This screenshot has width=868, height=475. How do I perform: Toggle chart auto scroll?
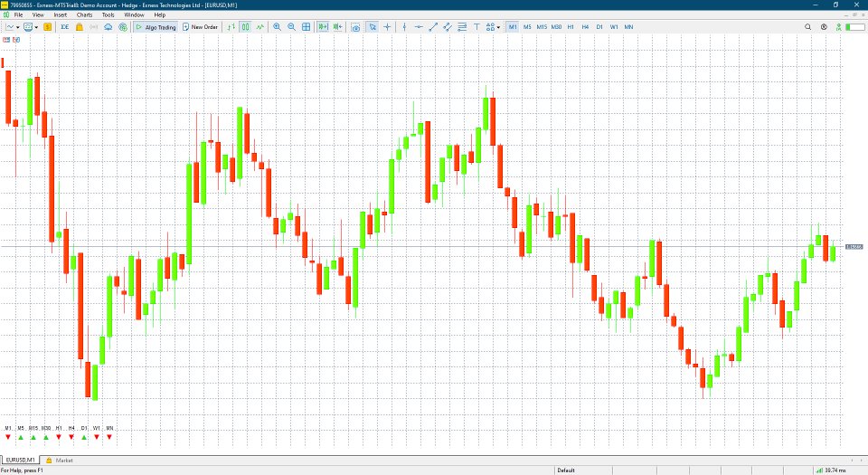[x=323, y=26]
